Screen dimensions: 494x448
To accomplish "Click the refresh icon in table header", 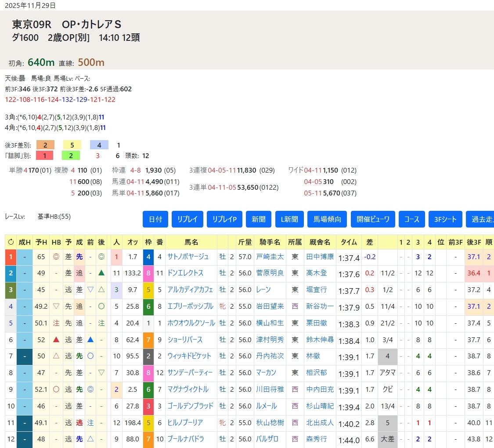I will pyautogui.click(x=11, y=242).
